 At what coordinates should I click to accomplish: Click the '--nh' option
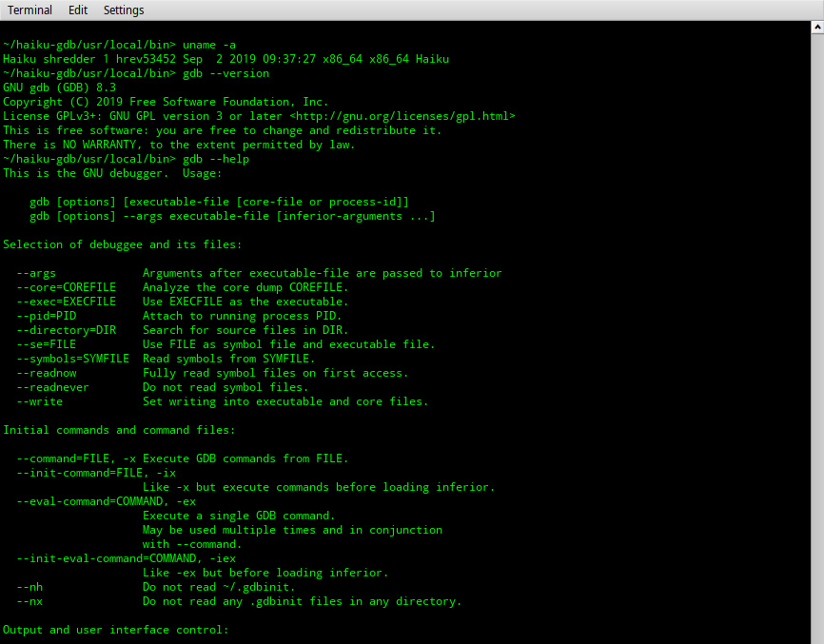click(29, 587)
